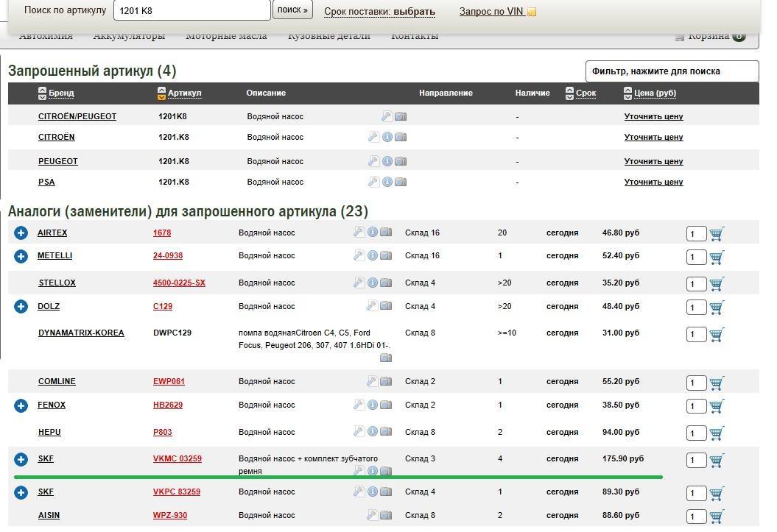Sort the table by Бренд column
Viewport: 777px width, 532px height.
click(x=61, y=93)
